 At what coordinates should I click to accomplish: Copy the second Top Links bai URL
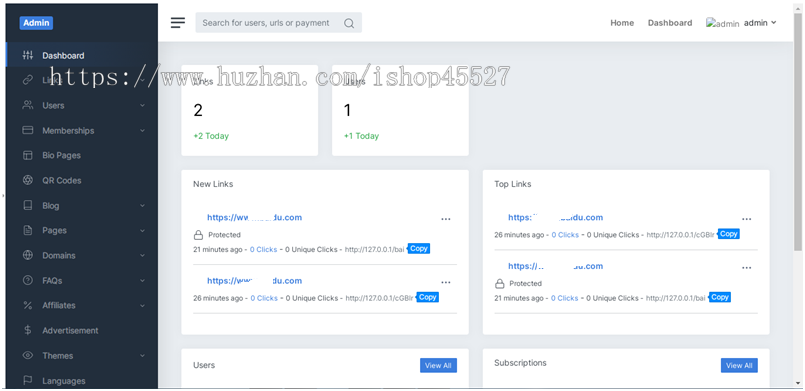click(x=719, y=297)
